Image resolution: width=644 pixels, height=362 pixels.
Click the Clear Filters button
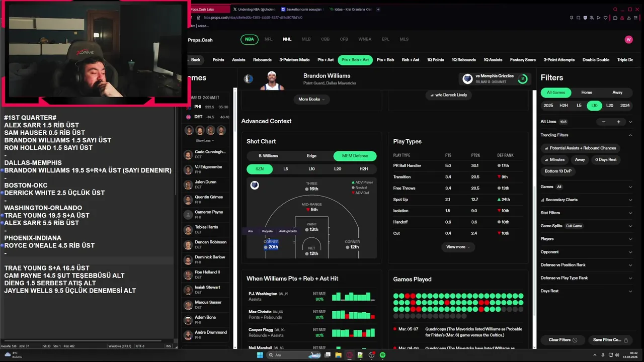pos(562,340)
